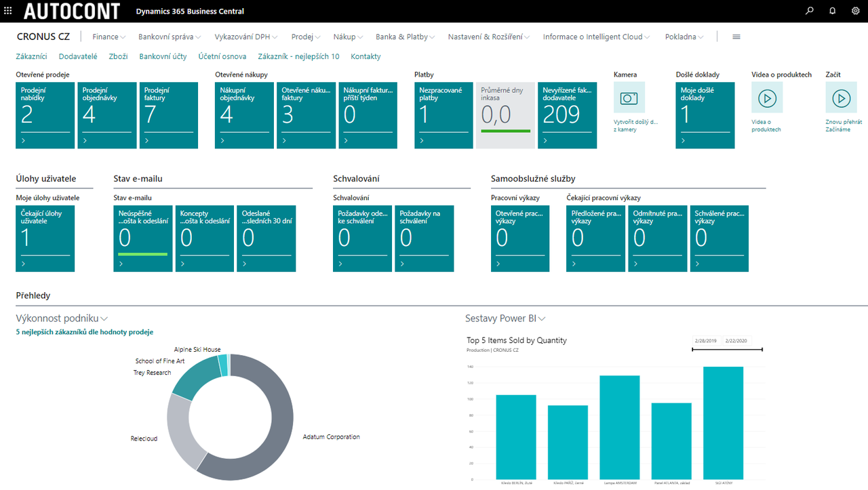Expand the Bankovní správa menu

[x=170, y=37]
